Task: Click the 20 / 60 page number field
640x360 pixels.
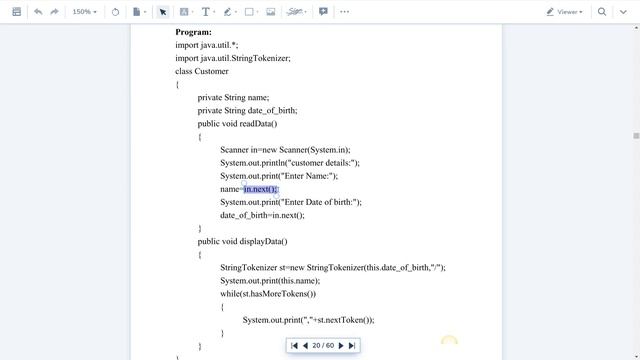Action: [323, 346]
